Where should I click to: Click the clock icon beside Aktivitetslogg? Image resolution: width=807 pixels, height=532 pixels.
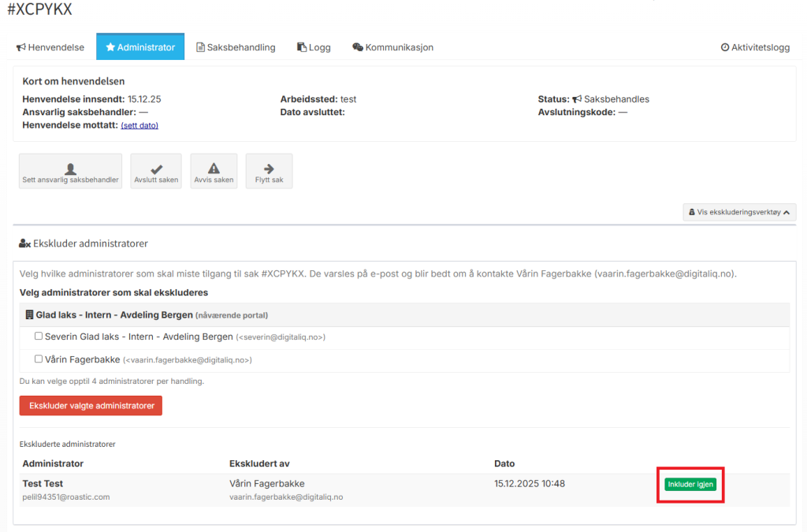tap(725, 47)
